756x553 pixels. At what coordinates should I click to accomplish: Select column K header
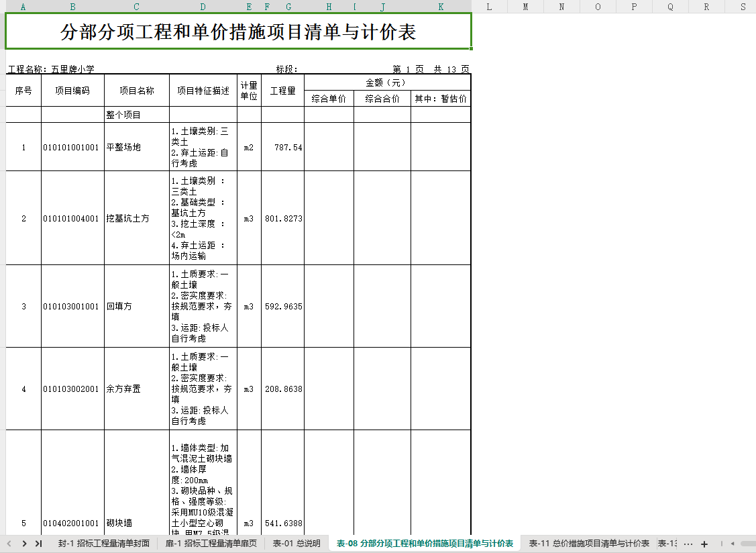441,7
